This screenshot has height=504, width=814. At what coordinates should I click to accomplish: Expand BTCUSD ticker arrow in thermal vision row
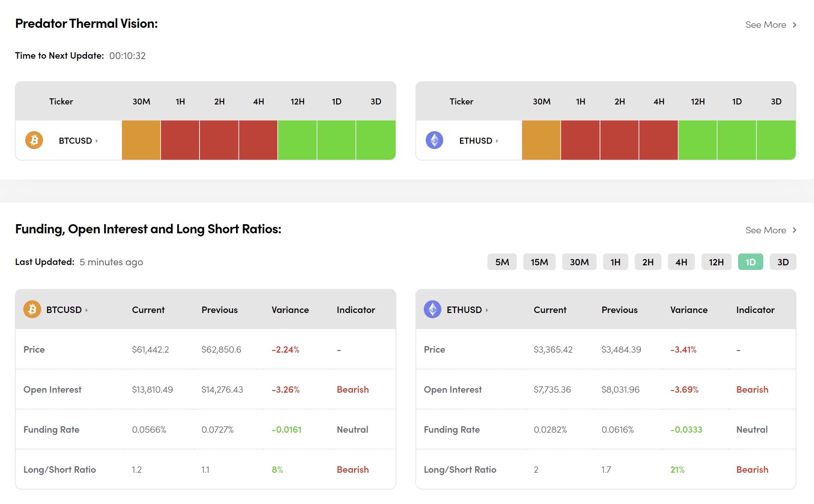click(x=97, y=141)
